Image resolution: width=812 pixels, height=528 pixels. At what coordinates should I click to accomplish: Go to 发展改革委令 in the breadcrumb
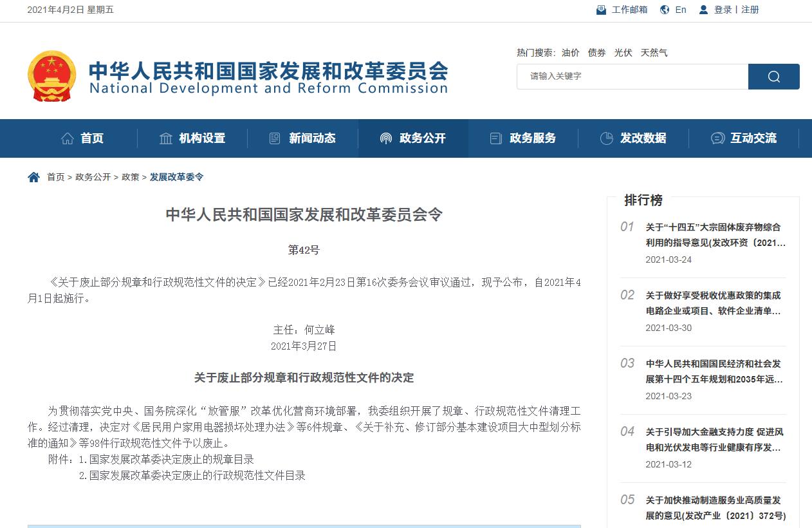click(177, 177)
